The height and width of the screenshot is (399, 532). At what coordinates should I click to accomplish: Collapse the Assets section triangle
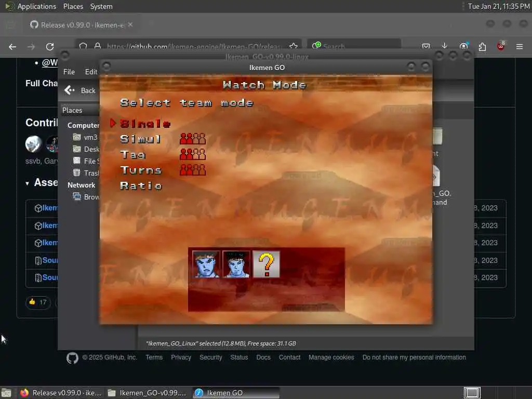pos(28,183)
